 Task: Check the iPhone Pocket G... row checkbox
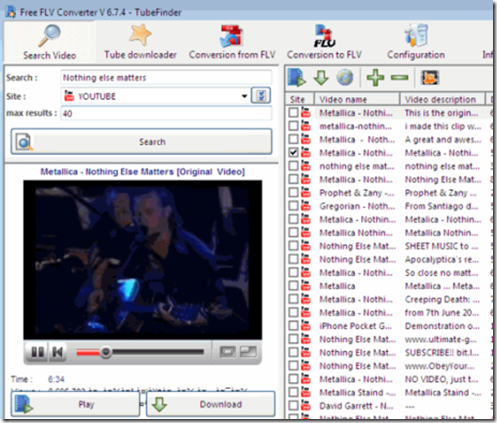click(293, 326)
